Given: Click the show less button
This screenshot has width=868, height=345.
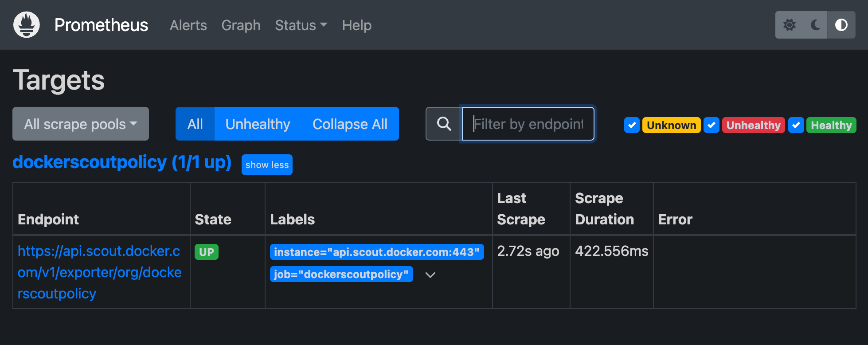Looking at the screenshot, I should click(x=266, y=165).
